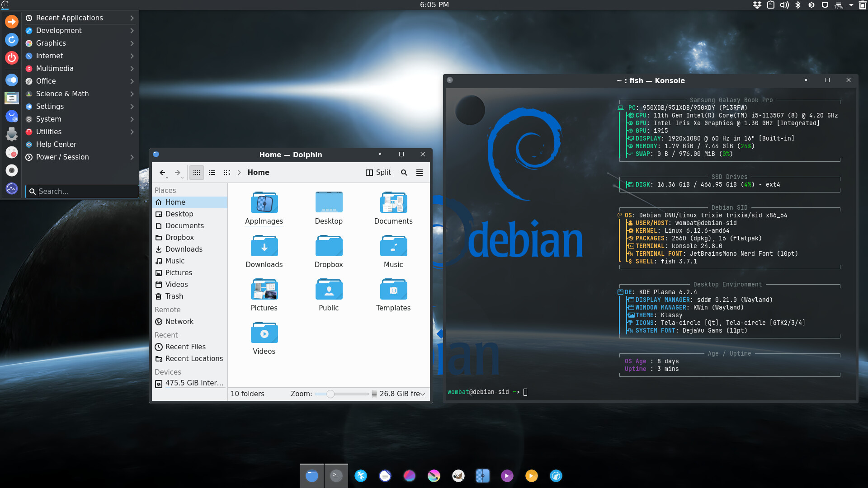Switch Dolphin to icons view mode
Viewport: 868px width, 488px height.
pyautogui.click(x=196, y=173)
